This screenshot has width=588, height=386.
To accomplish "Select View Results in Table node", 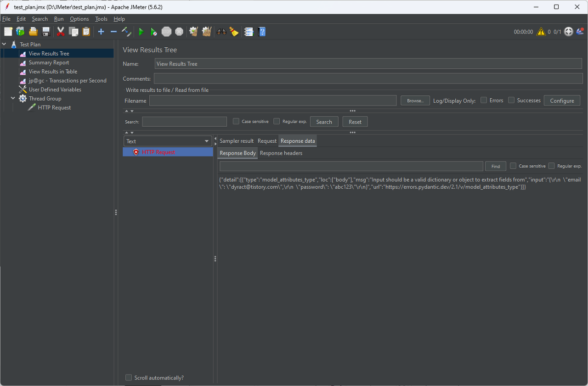I will (x=53, y=72).
